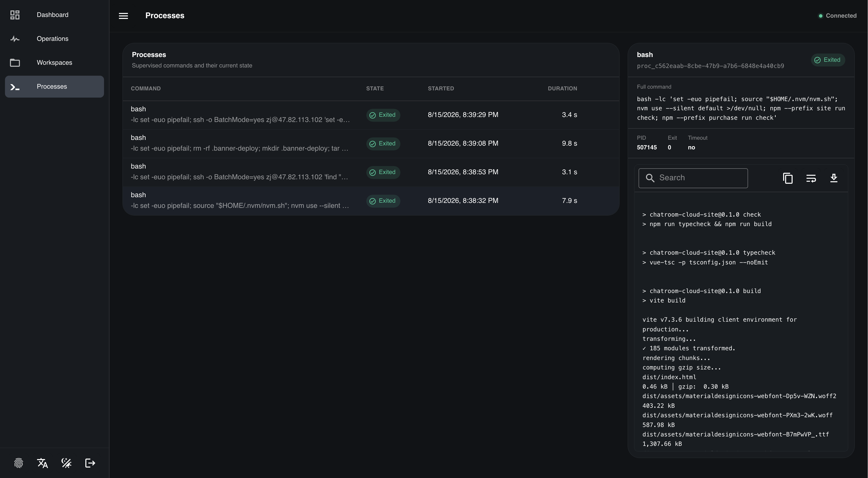Click the Dashboard grid icon
This screenshot has width=868, height=478.
point(15,15)
